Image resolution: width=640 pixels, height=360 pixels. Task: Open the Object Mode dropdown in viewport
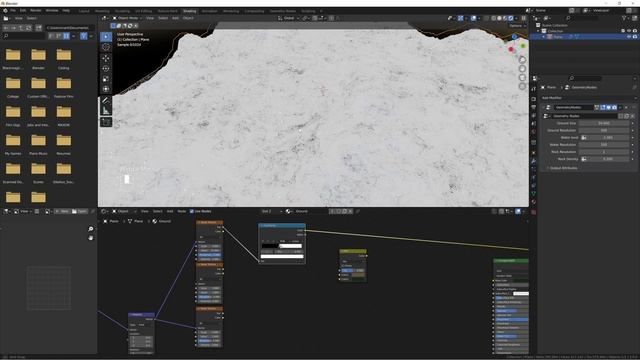point(127,18)
